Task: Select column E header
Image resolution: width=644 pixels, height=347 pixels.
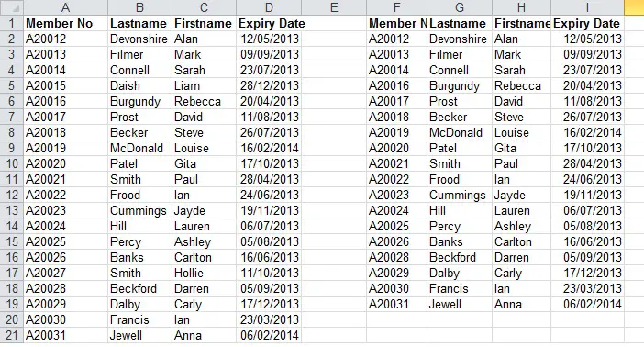Action: (x=334, y=7)
